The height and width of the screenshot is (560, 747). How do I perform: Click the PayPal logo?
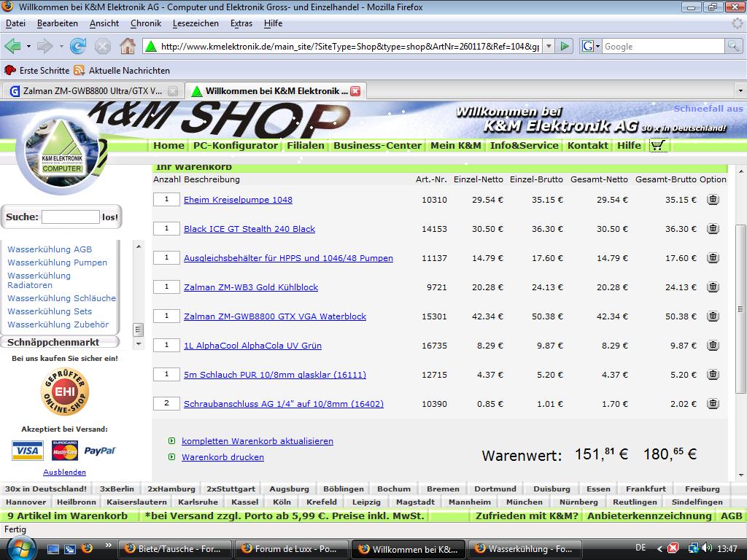pyautogui.click(x=100, y=451)
